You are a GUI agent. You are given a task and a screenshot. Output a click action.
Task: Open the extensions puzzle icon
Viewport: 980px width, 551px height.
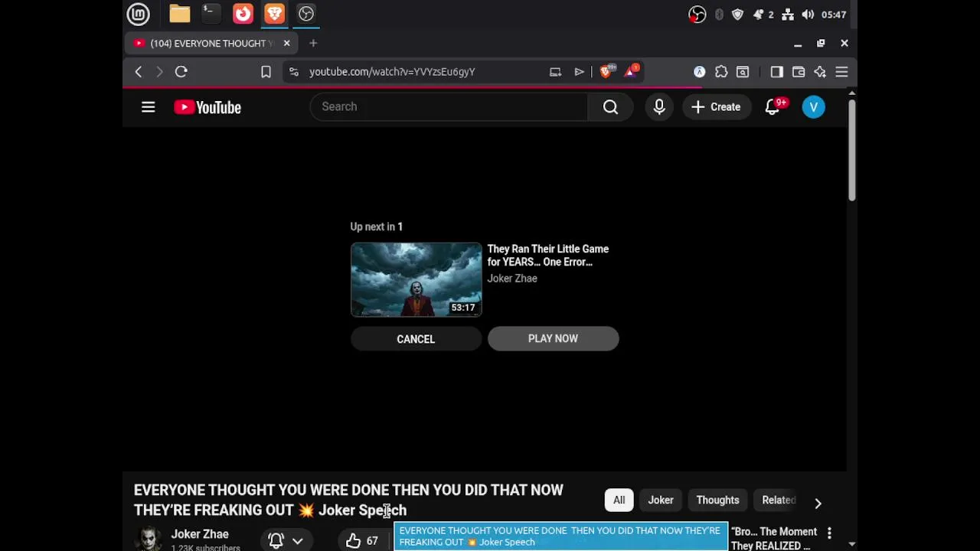721,72
